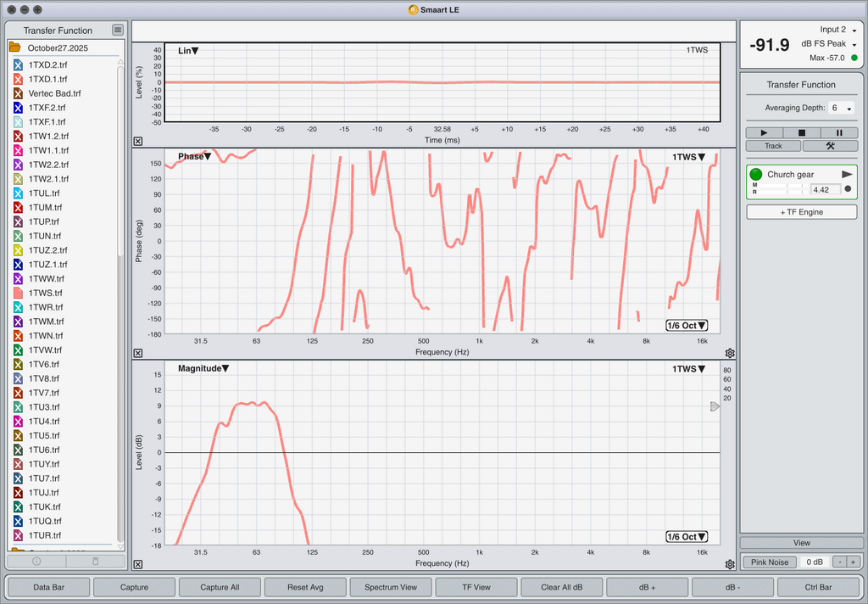This screenshot has width=868, height=604.
Task: Open the Phase graph gear settings
Action: (x=730, y=353)
